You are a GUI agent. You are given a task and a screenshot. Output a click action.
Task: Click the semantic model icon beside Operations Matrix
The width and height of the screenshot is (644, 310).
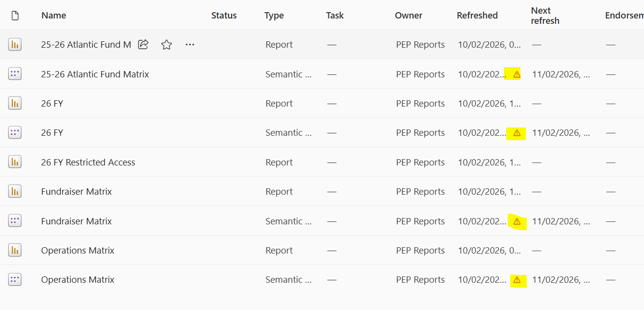15,279
